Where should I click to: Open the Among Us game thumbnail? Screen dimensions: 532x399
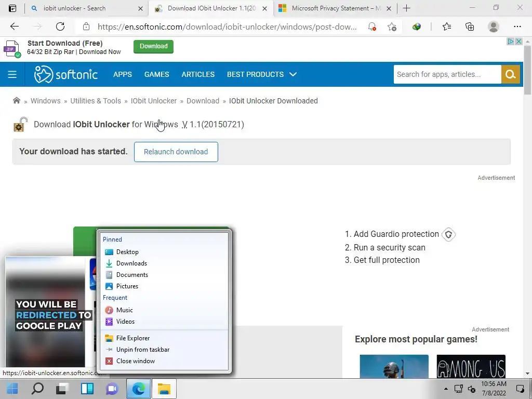tap(471, 366)
